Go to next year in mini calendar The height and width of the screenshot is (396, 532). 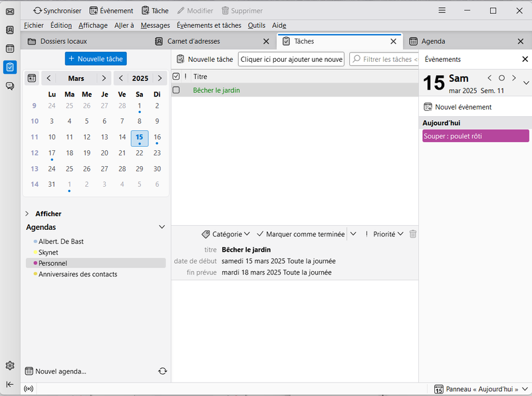point(160,78)
